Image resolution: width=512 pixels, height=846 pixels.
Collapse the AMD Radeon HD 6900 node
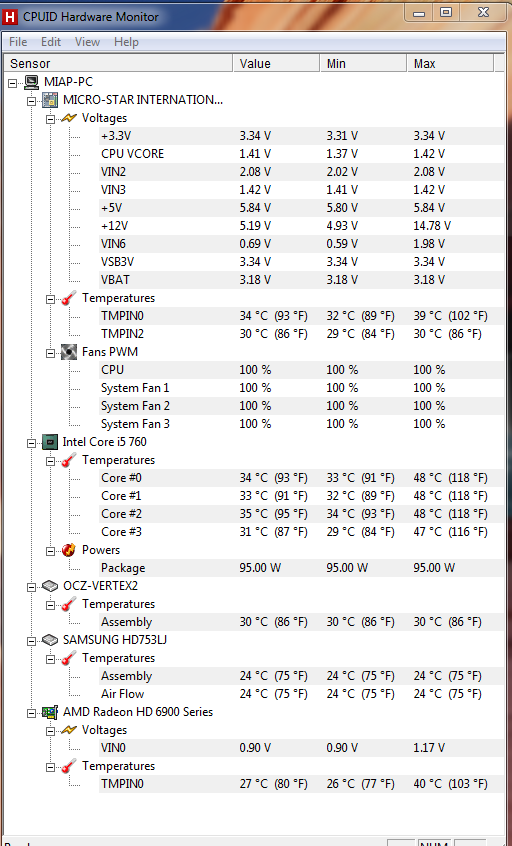[x=31, y=713]
